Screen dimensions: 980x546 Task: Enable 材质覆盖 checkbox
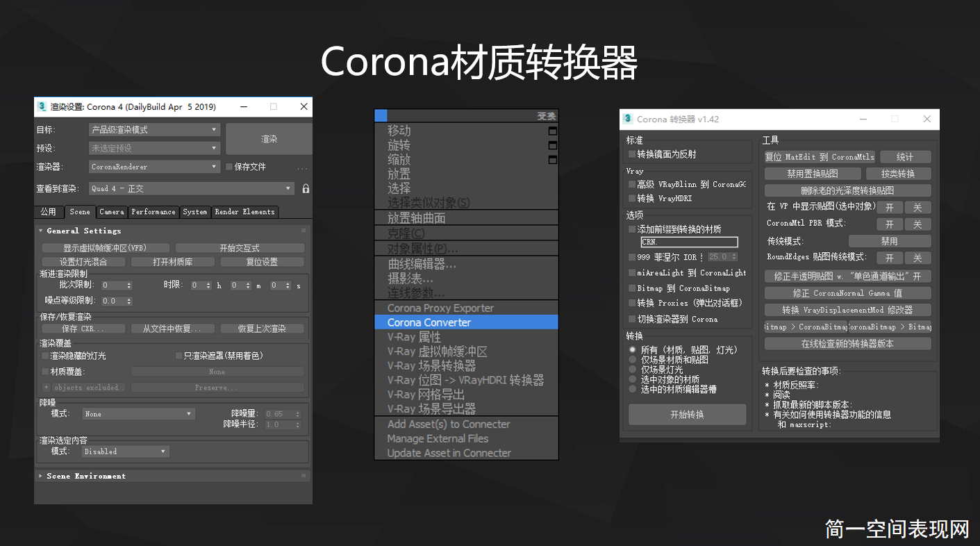(x=45, y=372)
